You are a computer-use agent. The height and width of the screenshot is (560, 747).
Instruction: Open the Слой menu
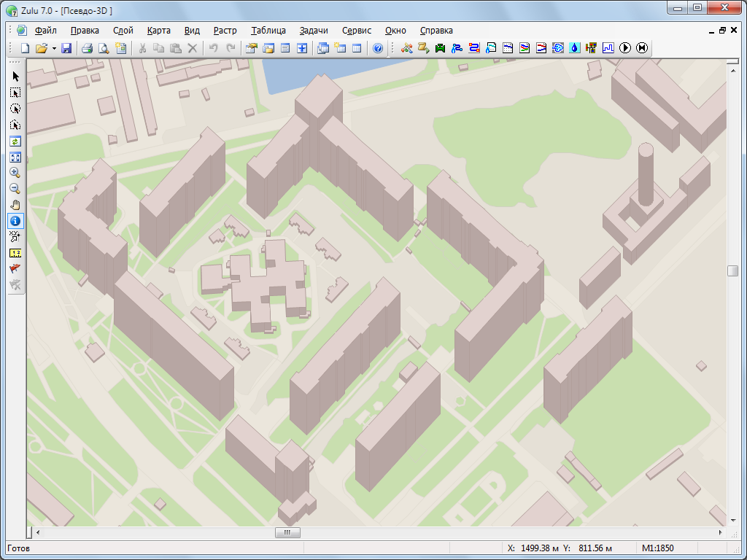click(123, 31)
